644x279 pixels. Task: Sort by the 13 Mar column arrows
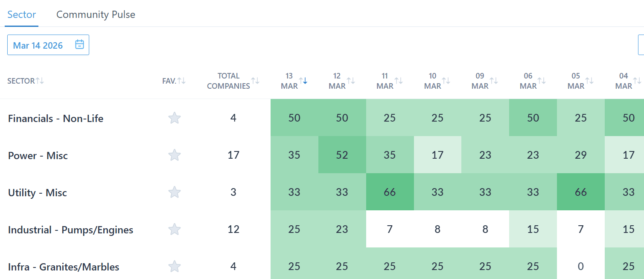303,81
